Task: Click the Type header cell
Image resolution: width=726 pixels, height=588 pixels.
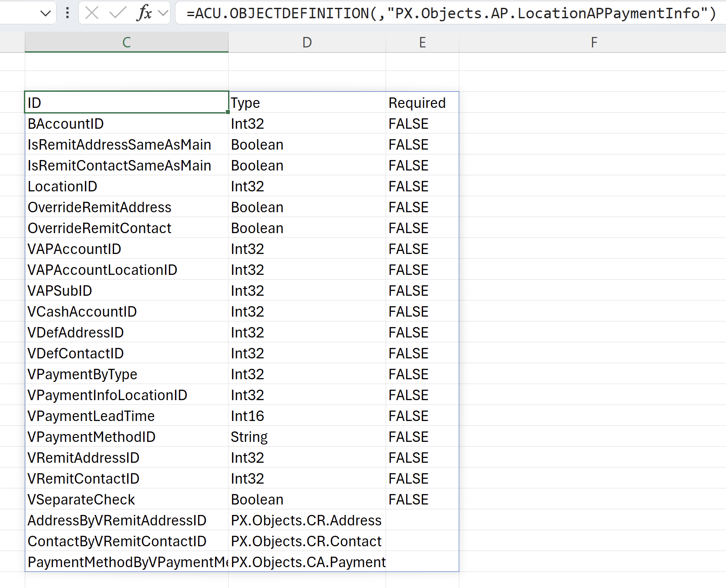Action: tap(307, 103)
